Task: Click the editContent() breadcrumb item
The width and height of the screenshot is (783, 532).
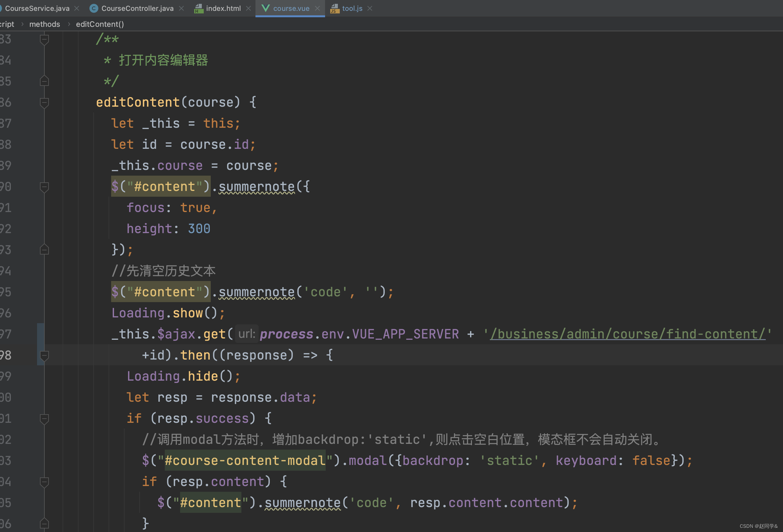Action: (x=100, y=24)
